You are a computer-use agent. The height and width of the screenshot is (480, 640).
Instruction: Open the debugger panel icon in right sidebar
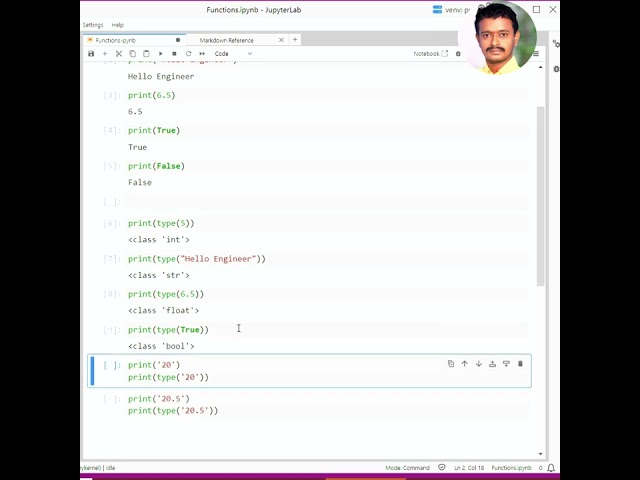click(556, 69)
